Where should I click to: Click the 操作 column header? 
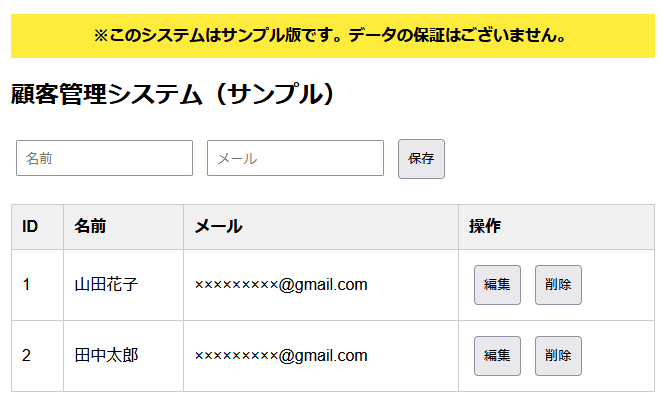(485, 227)
